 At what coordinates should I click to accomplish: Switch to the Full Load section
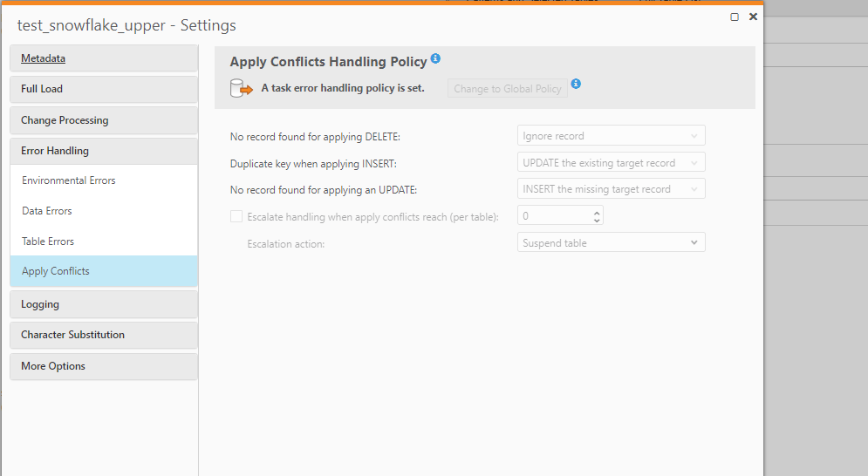[42, 89]
